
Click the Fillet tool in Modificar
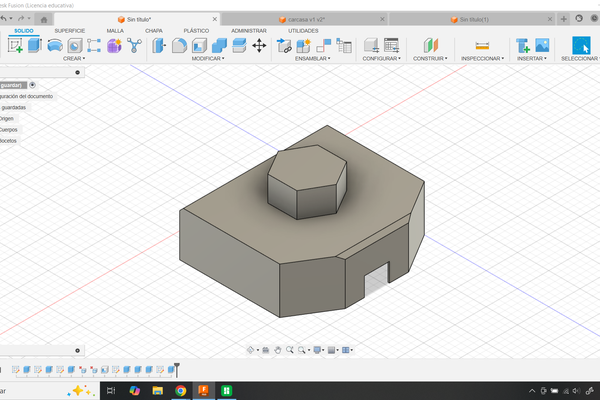click(178, 45)
